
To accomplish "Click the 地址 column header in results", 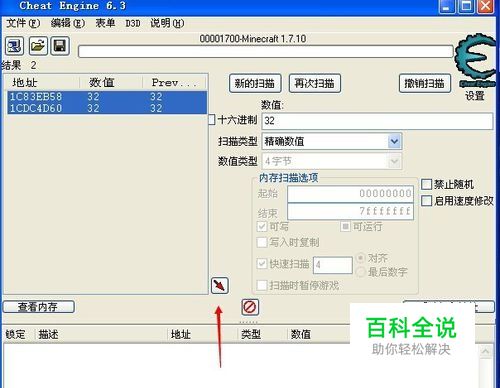I will (42, 82).
